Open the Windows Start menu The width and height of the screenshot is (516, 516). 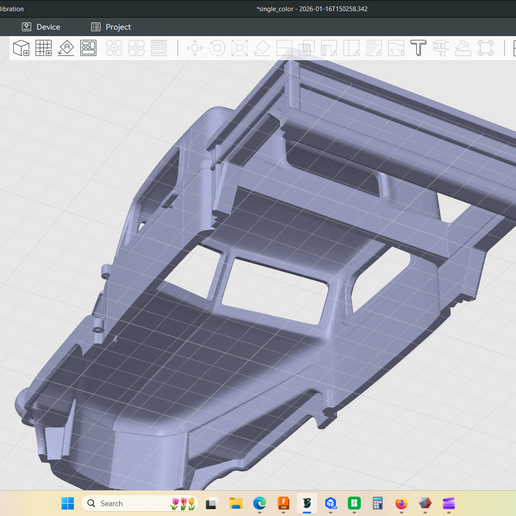tap(68, 503)
